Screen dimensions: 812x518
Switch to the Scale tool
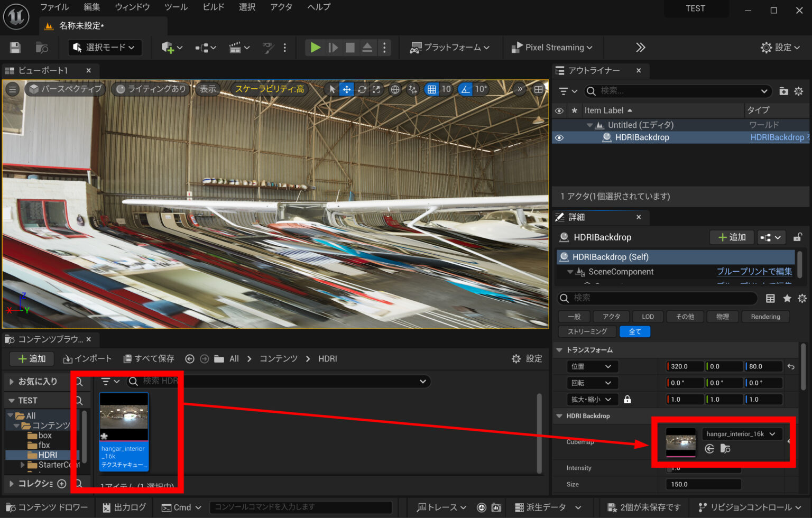(x=376, y=89)
